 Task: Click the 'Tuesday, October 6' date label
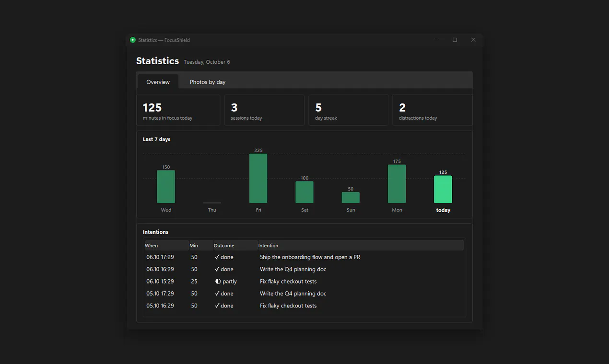(207, 62)
